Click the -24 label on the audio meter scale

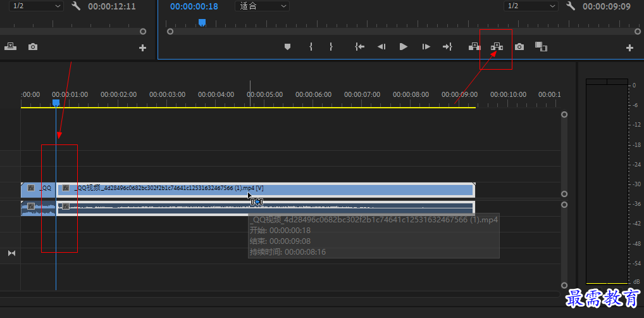(x=636, y=164)
